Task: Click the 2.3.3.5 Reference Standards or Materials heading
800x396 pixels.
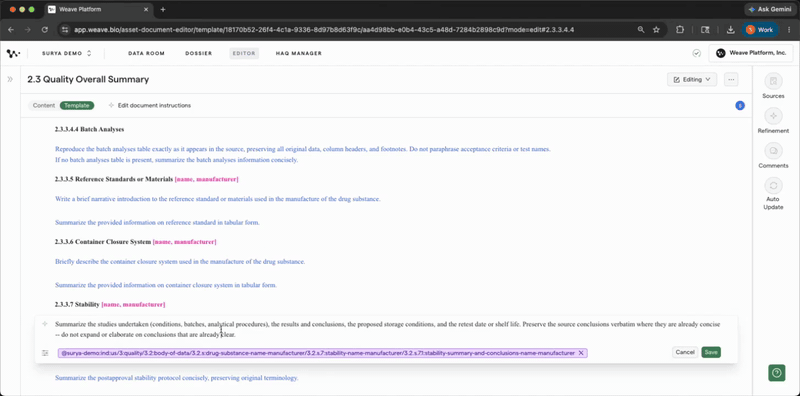Action: [x=114, y=179]
